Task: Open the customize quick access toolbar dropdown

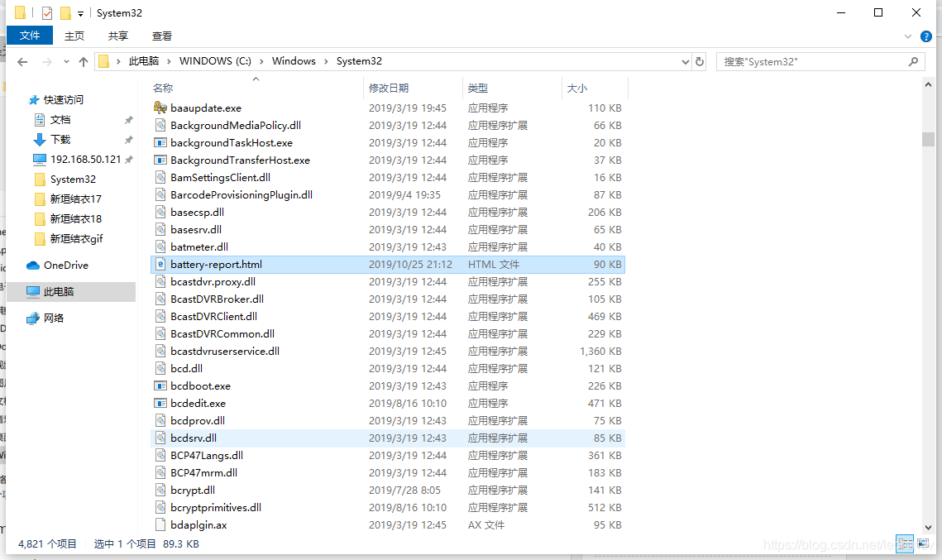Action: pos(80,14)
